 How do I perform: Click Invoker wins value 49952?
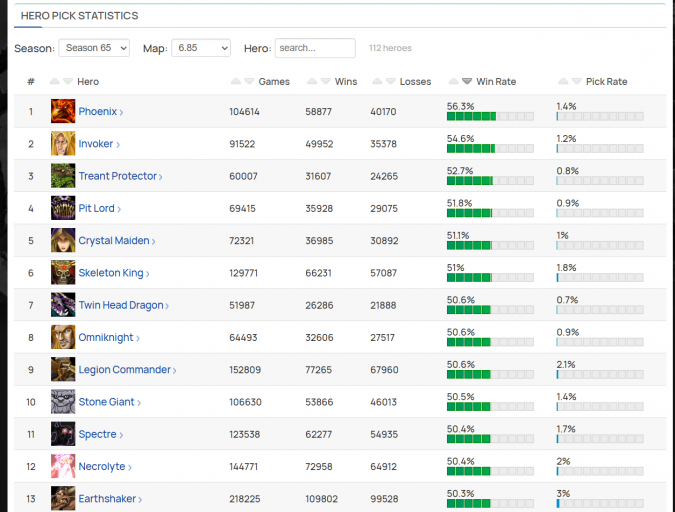(319, 144)
